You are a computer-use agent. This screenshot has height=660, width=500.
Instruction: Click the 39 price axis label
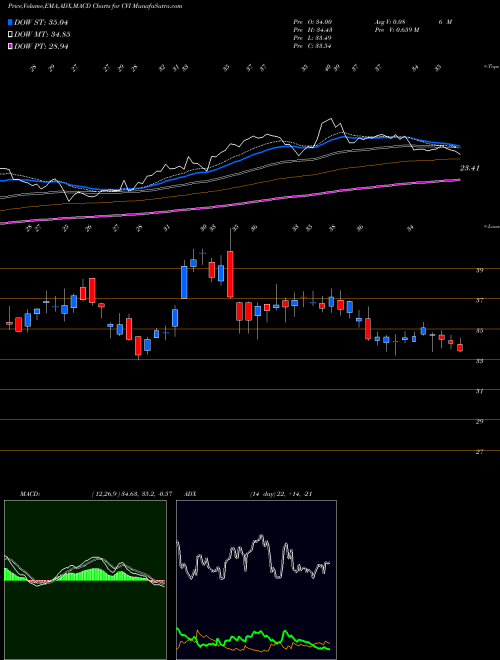pyautogui.click(x=479, y=271)
